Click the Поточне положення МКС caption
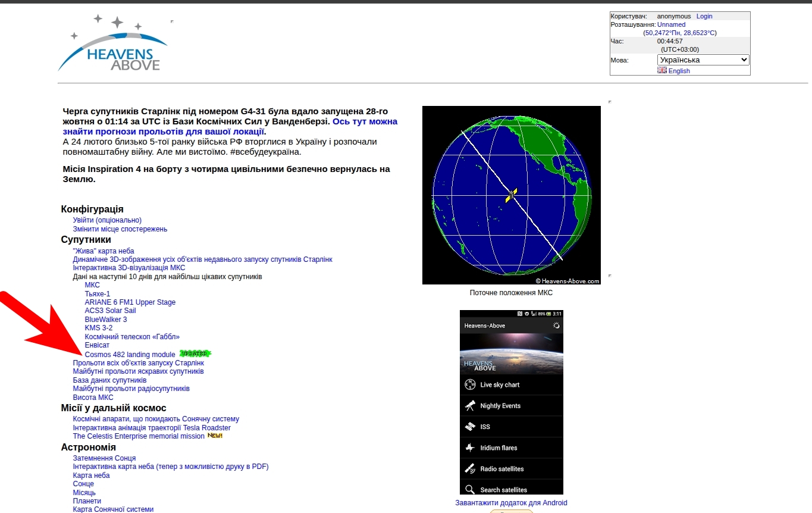Screen dimensions: 812x513 (x=511, y=293)
